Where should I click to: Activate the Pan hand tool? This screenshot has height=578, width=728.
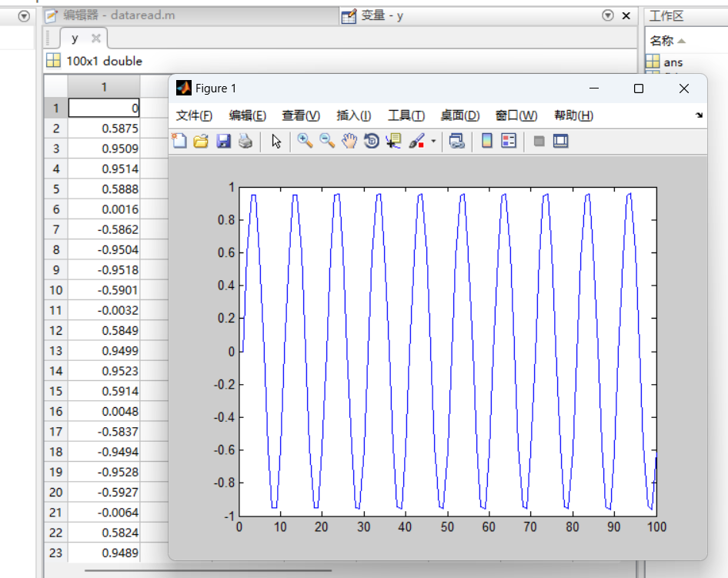[x=348, y=141]
